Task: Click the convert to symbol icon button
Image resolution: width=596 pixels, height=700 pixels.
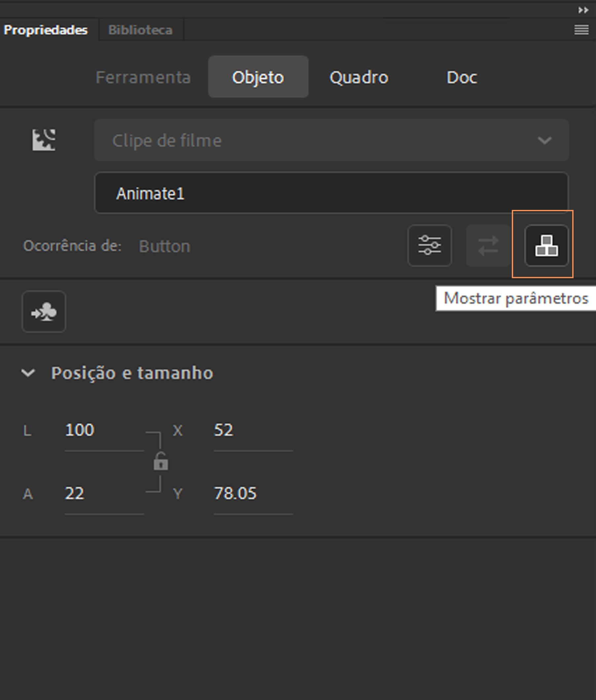Action: (44, 312)
